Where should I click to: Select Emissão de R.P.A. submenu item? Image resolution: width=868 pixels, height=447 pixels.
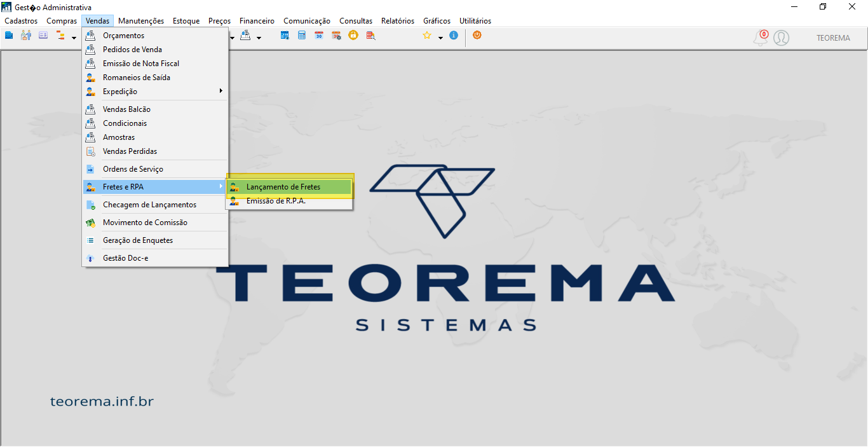click(289, 201)
